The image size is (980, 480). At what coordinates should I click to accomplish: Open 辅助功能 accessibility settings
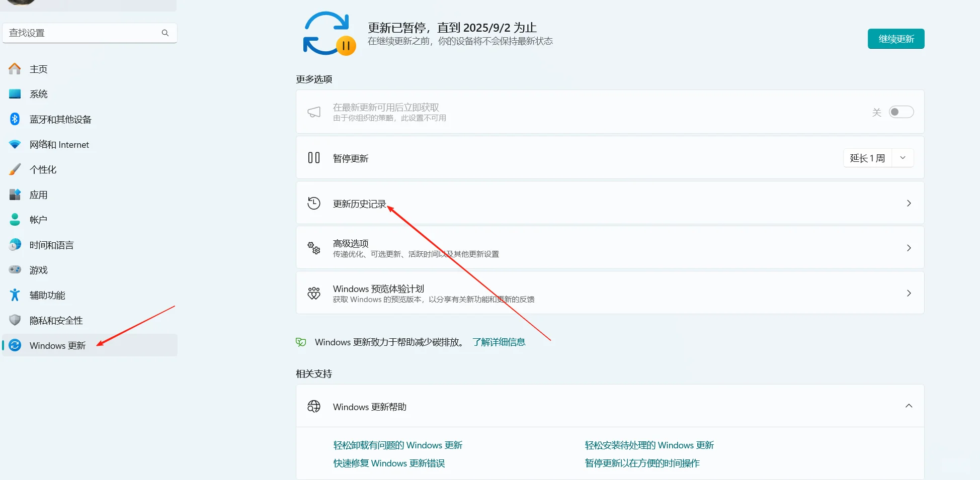tap(15, 295)
